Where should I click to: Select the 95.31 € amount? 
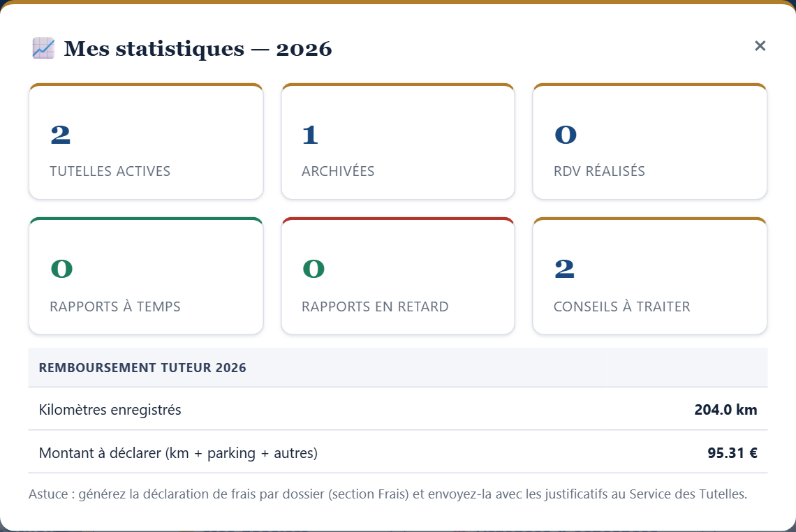pyautogui.click(x=732, y=453)
